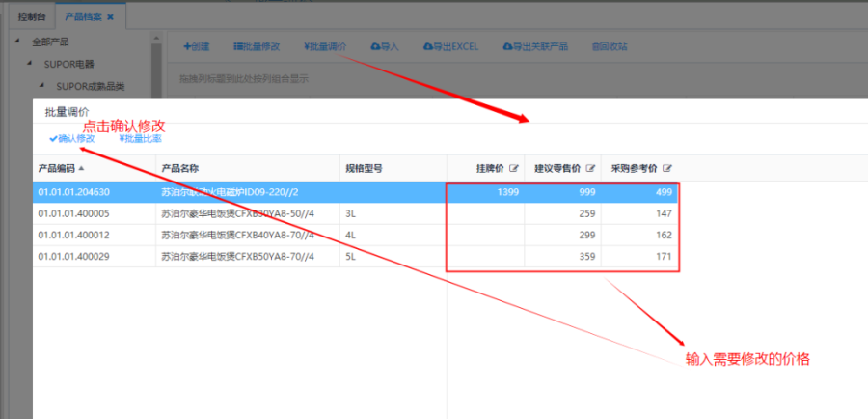
Task: Collapse the SUPOR成熟品类 tree node
Action: pyautogui.click(x=42, y=85)
